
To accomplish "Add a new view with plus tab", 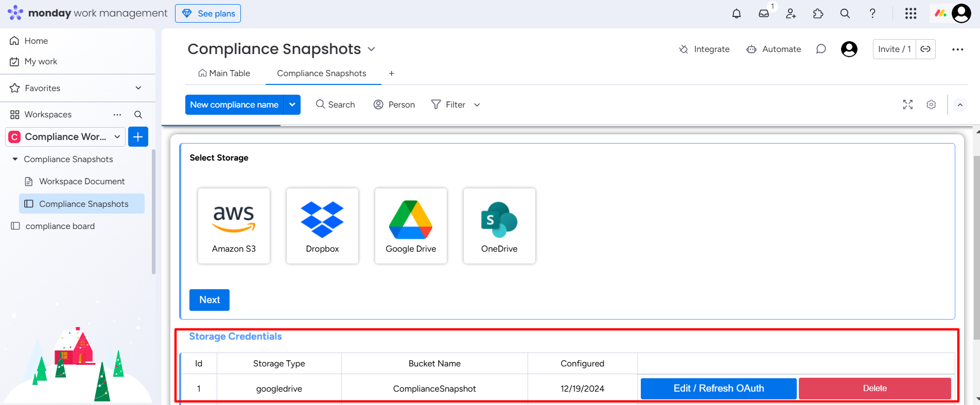I will point(392,74).
